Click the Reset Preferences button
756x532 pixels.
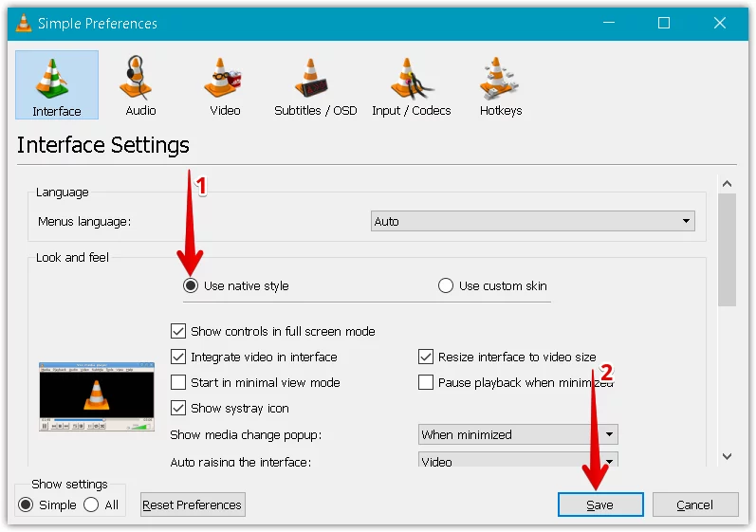click(x=193, y=504)
